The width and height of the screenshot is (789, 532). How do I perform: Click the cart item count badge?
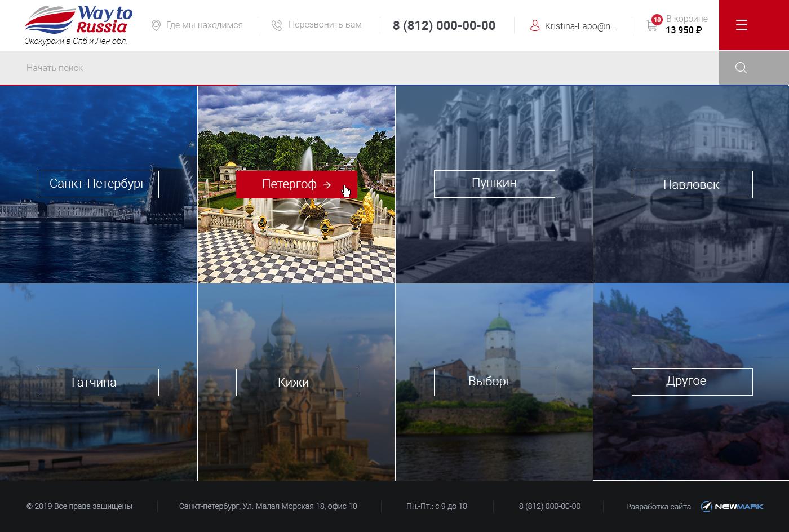click(x=657, y=20)
